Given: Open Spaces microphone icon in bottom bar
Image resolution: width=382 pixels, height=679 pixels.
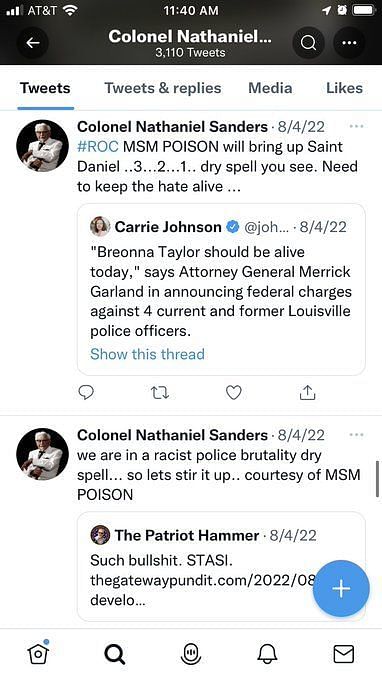Looking at the screenshot, I should point(191,653).
